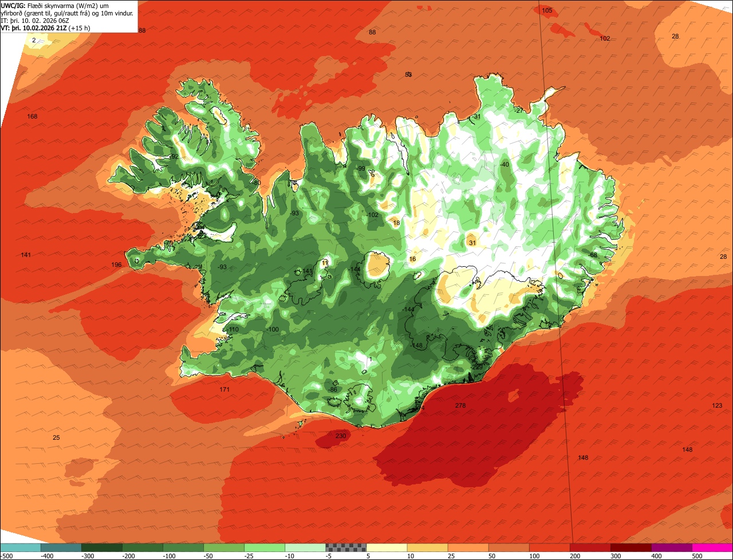Click the map value '-102' in the central north
Screen dimensions: 733x560
click(373, 215)
